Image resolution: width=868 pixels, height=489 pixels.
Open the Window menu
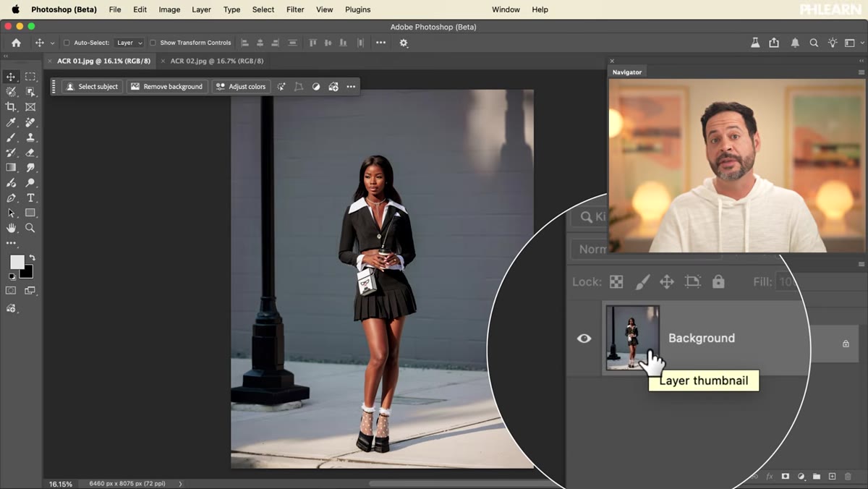[506, 9]
